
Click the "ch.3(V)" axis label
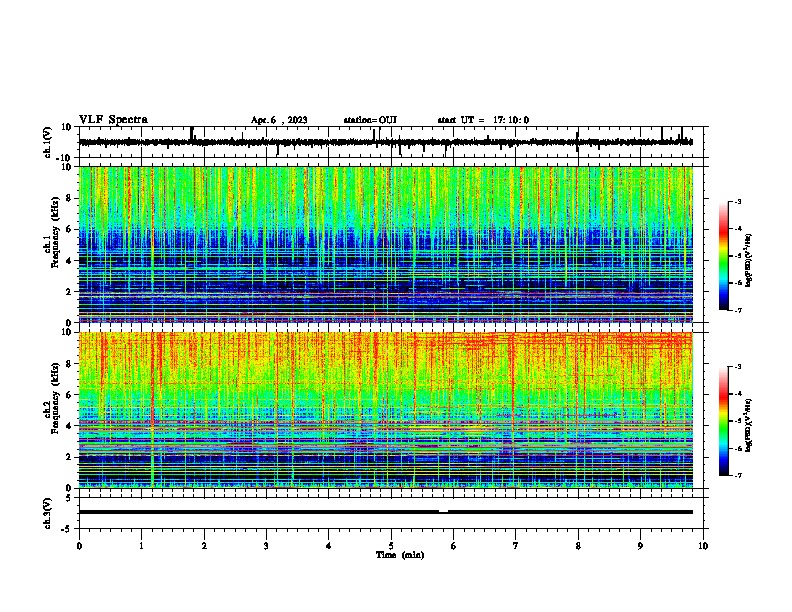[47, 513]
